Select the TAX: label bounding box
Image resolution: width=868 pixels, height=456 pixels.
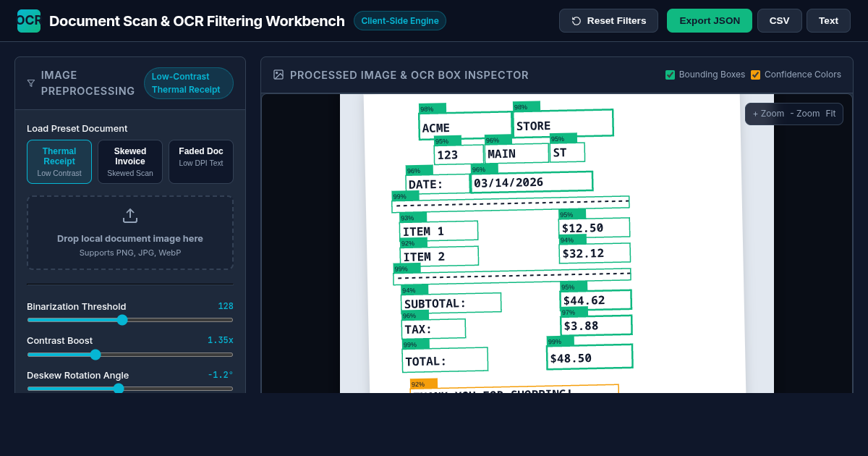pyautogui.click(x=434, y=329)
